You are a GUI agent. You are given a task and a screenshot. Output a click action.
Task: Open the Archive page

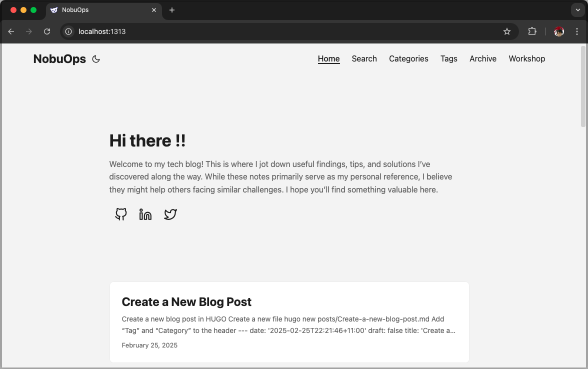(482, 58)
